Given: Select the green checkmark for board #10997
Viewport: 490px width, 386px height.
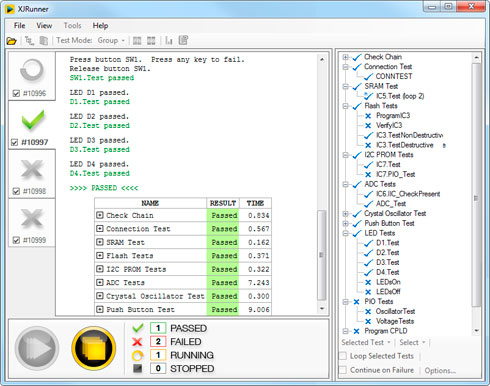Looking at the screenshot, I should (33, 120).
